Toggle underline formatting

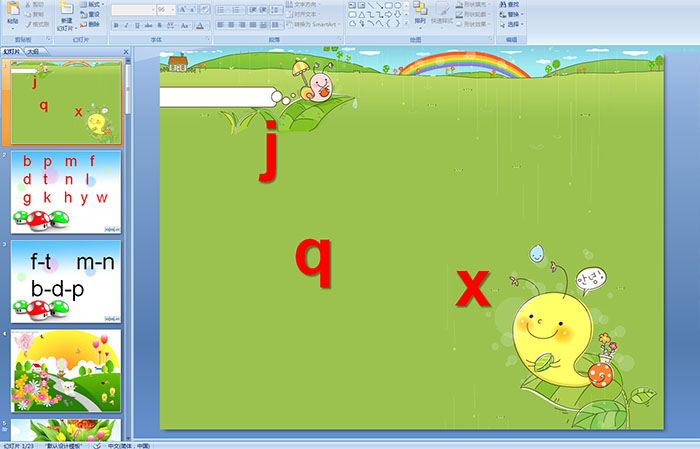click(x=137, y=25)
